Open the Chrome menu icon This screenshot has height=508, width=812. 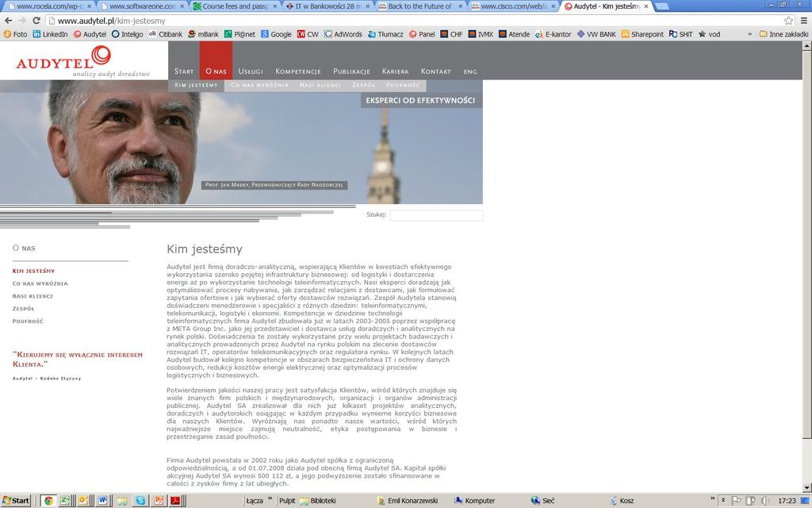point(804,21)
